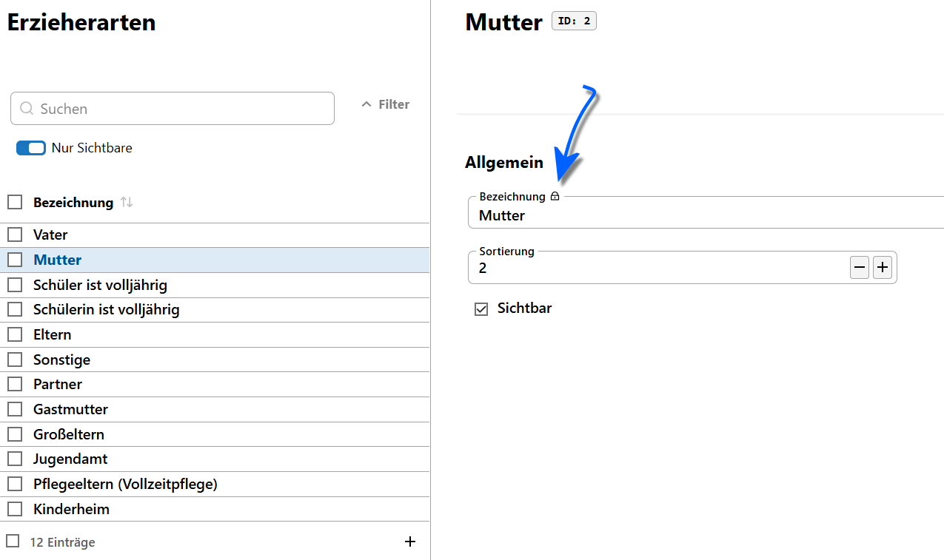
Task: Click the ID: 2 badge
Action: coord(574,21)
